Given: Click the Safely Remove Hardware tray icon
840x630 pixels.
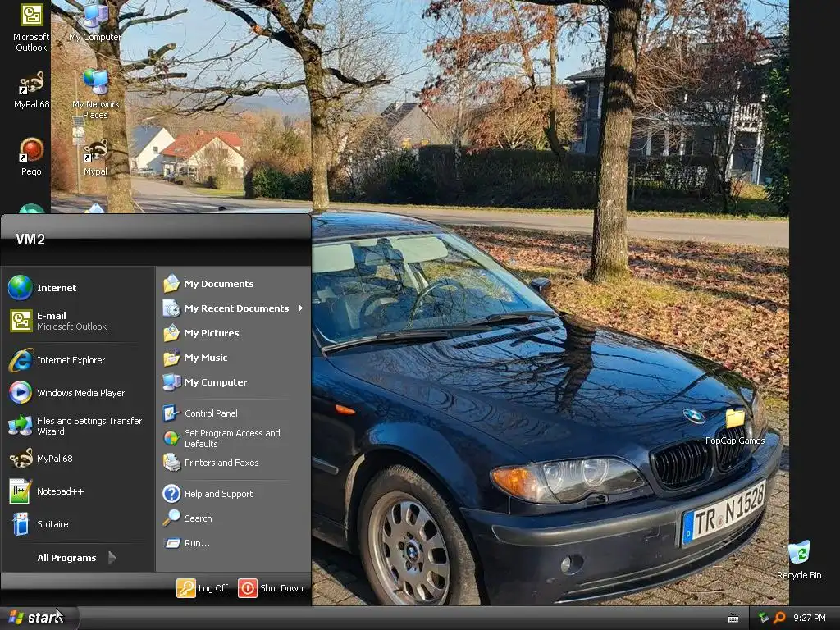Looking at the screenshot, I should [764, 618].
